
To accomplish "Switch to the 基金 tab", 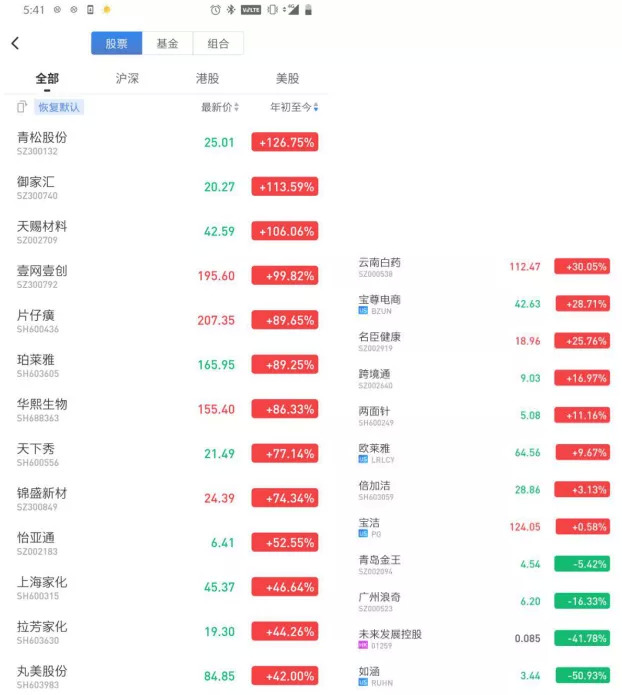I will tap(167, 43).
